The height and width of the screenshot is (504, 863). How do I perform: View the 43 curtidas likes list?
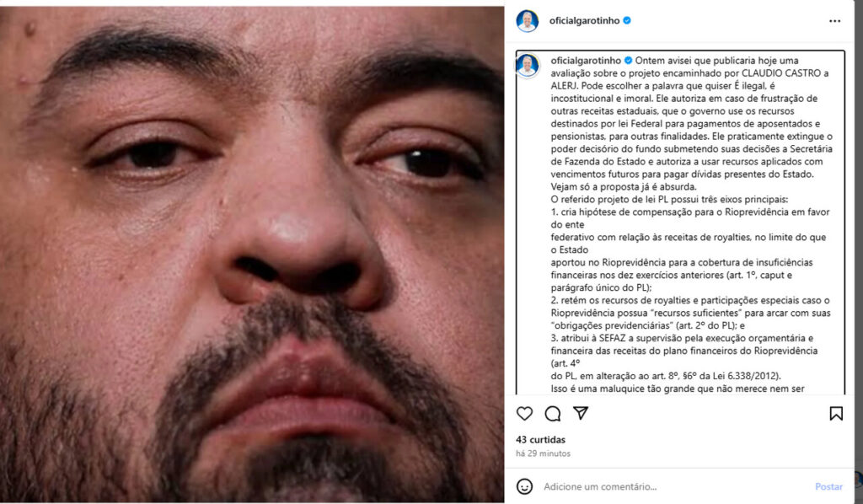pos(540,440)
